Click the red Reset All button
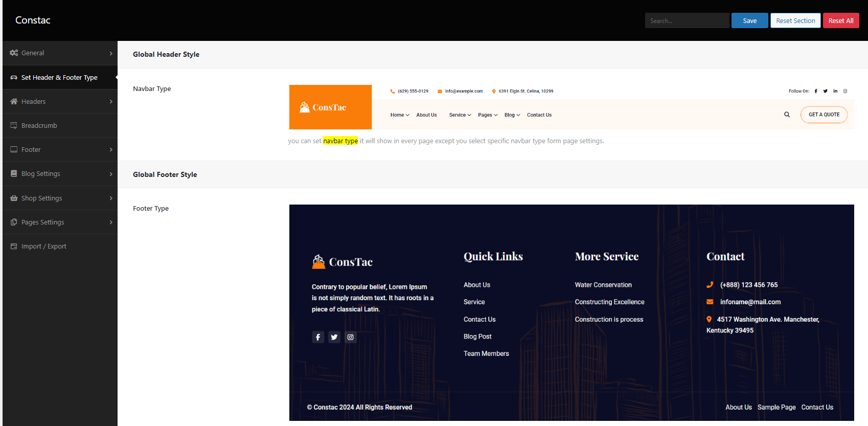 pyautogui.click(x=840, y=20)
